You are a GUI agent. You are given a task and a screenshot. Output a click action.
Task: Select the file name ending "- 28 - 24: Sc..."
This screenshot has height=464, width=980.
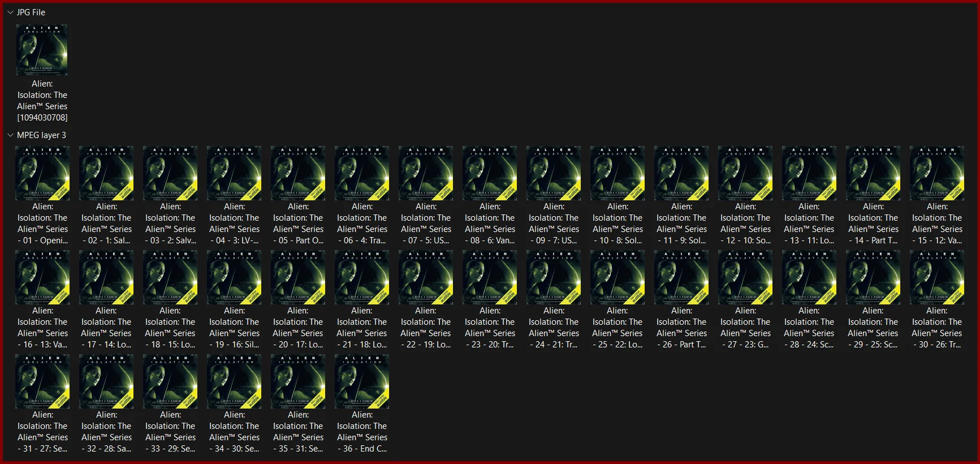click(x=809, y=328)
